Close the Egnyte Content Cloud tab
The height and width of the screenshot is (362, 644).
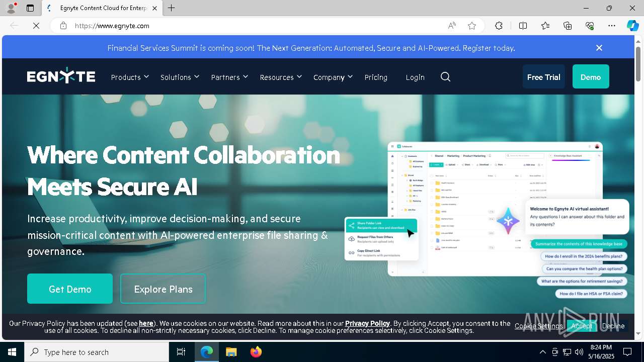pyautogui.click(x=154, y=8)
